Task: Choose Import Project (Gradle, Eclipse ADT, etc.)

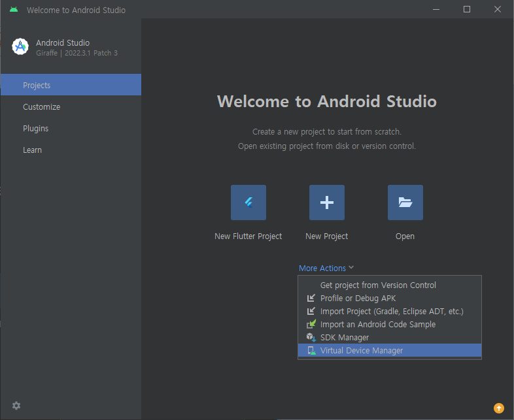Action: tap(390, 312)
